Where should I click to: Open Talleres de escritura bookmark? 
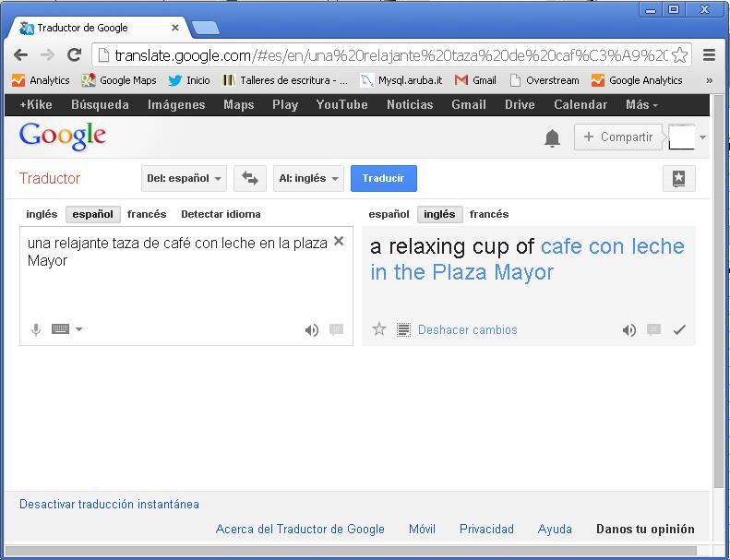285,80
